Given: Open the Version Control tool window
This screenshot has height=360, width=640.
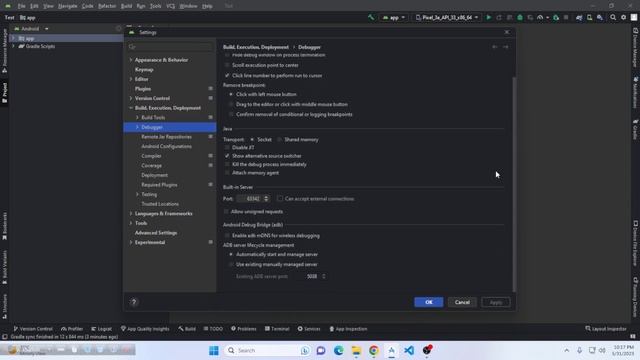Looking at the screenshot, I should (33, 329).
